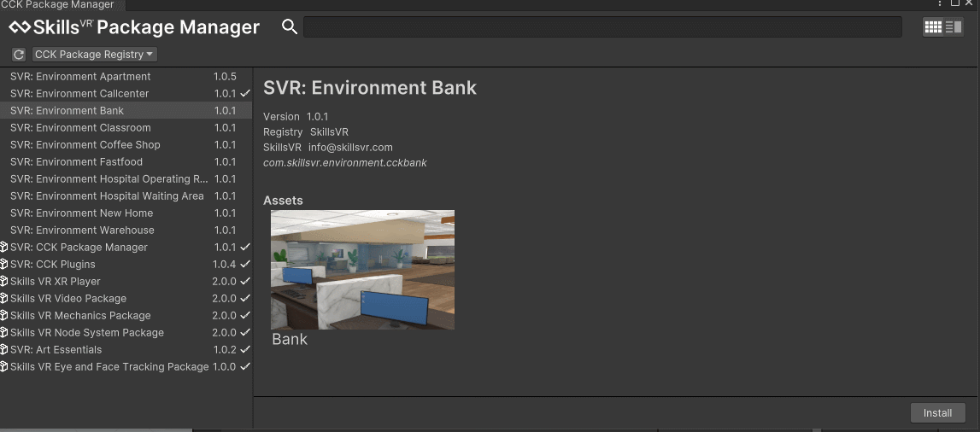
Task: Click package icon beside Eye and Face Tracking Package
Action: (x=4, y=366)
